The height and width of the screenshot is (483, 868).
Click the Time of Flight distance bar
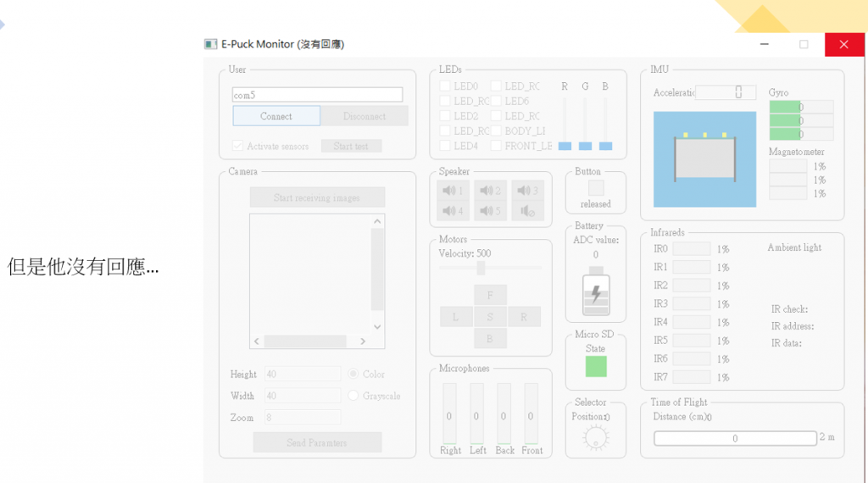tap(735, 438)
